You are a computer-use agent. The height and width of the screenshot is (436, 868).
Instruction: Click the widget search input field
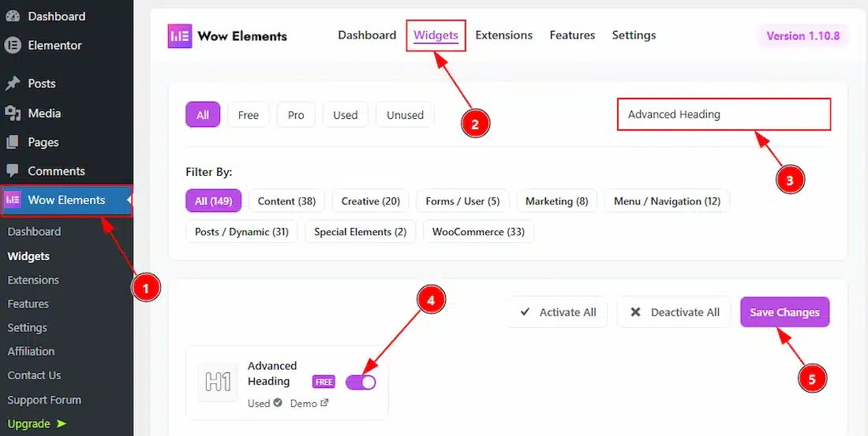(724, 114)
